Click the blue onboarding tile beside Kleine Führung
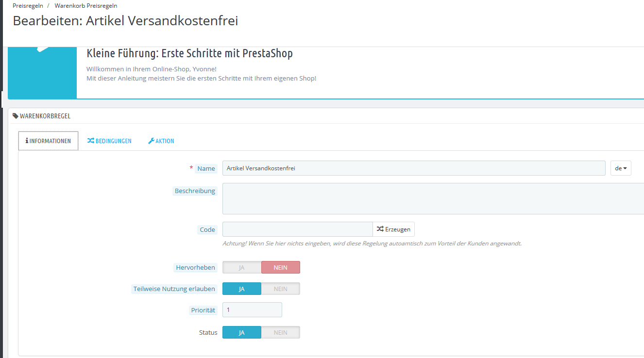Screen dimensions: 644x358 click(x=42, y=73)
